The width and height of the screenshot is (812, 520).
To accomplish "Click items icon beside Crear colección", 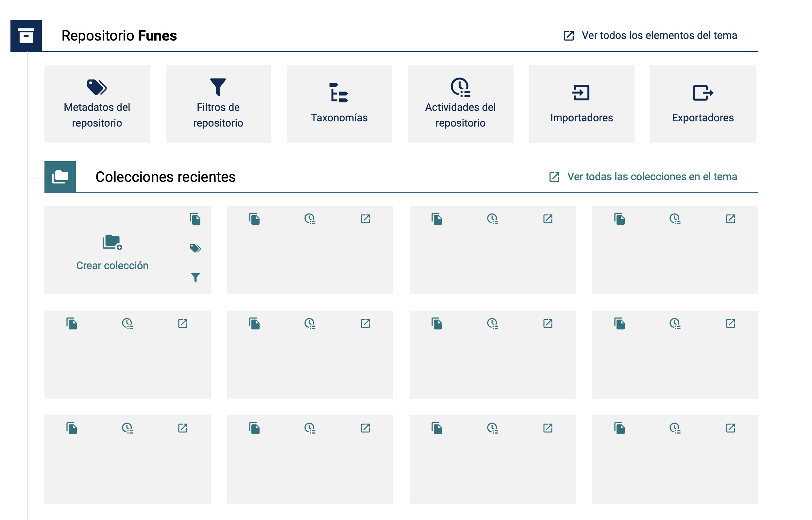I will pyautogui.click(x=195, y=219).
